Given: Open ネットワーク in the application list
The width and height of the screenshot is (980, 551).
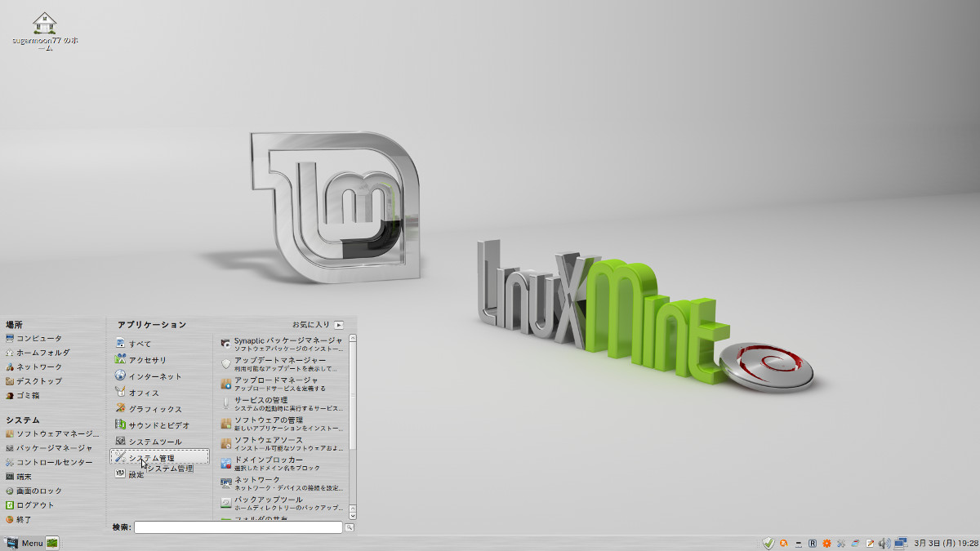Looking at the screenshot, I should point(282,483).
